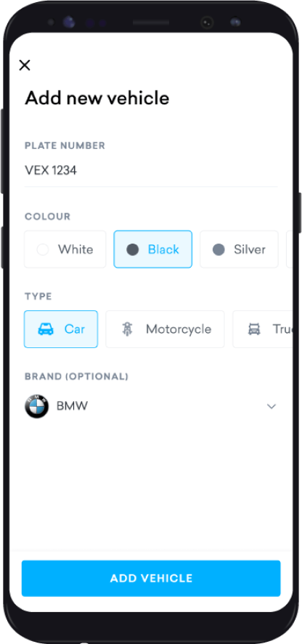Viewport: 302px width, 644px height.
Task: Select the Motorcycle vehicle type
Action: [166, 329]
